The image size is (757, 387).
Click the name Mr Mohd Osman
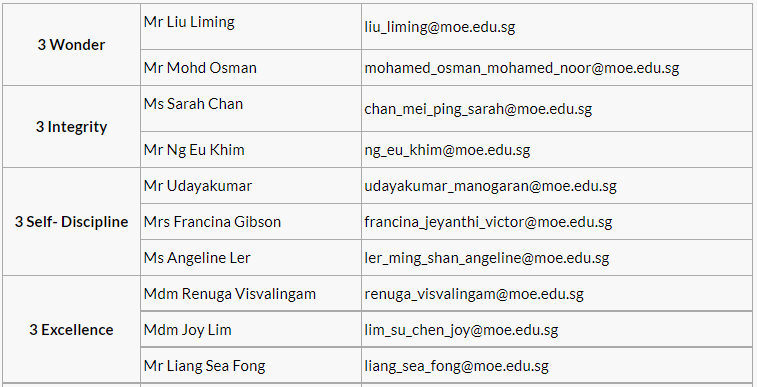200,68
